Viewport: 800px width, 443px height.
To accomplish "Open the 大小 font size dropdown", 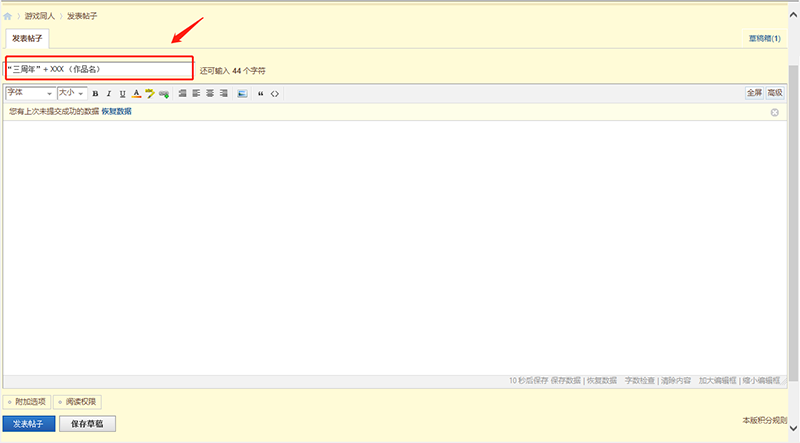I will 70,93.
